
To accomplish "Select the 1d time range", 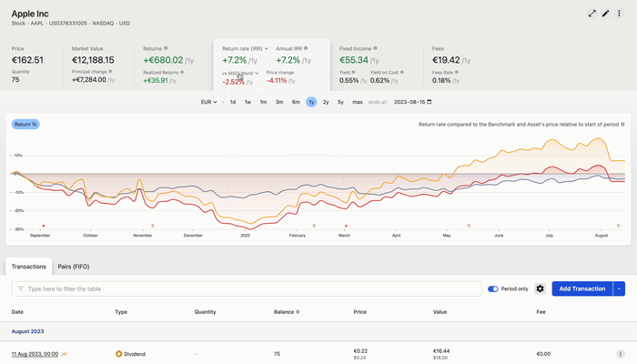I will click(233, 102).
